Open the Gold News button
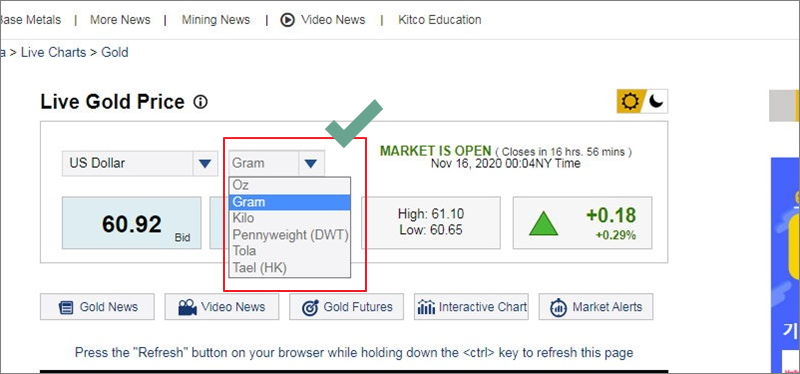This screenshot has height=374, width=800. click(x=97, y=307)
